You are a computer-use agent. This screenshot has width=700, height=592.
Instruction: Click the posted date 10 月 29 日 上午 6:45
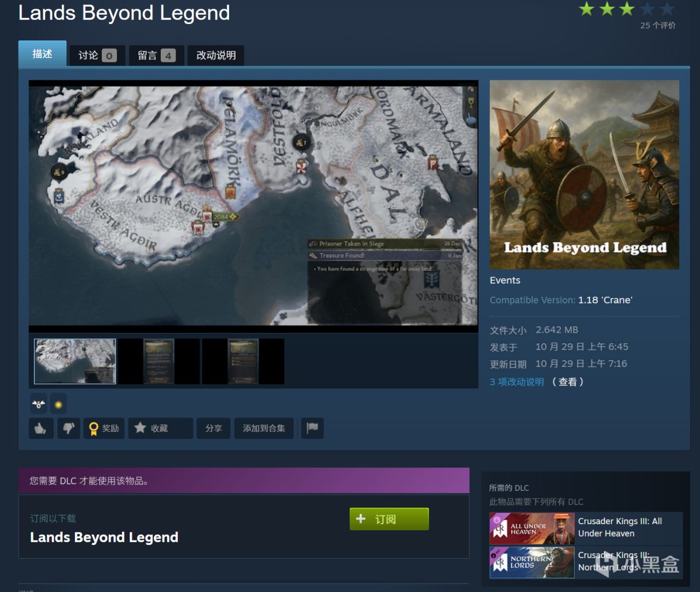(x=582, y=347)
